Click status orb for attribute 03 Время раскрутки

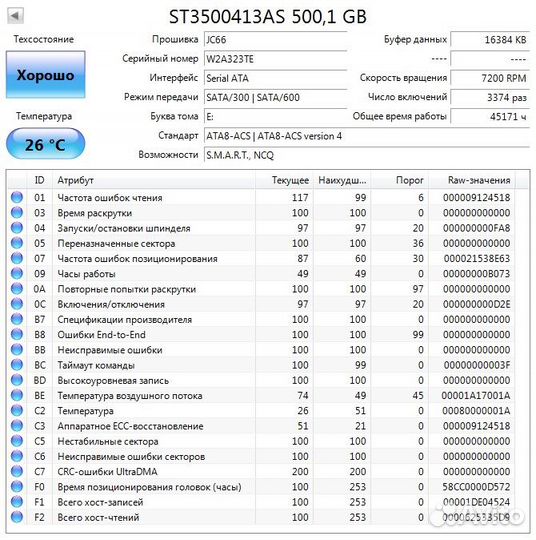(x=17, y=212)
